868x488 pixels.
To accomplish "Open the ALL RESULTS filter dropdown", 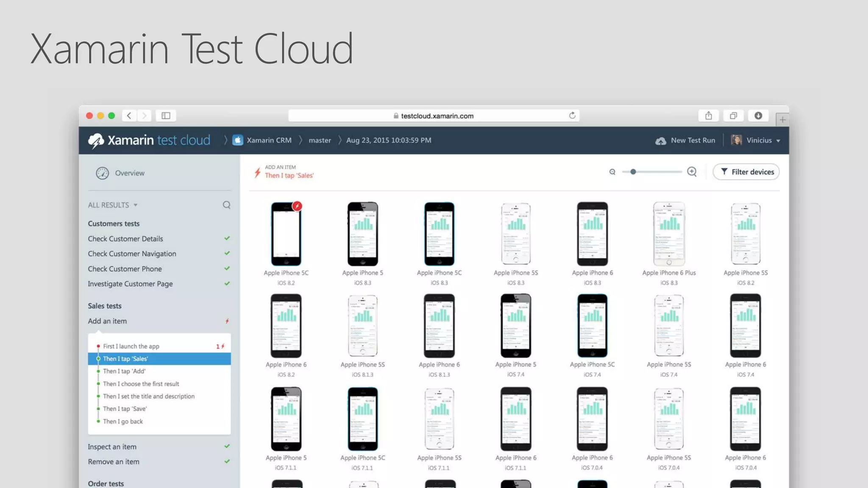I will click(x=112, y=205).
